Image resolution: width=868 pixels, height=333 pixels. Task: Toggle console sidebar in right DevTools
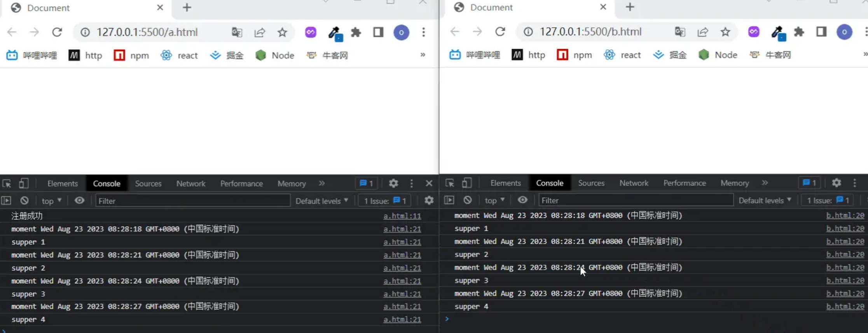click(x=449, y=200)
